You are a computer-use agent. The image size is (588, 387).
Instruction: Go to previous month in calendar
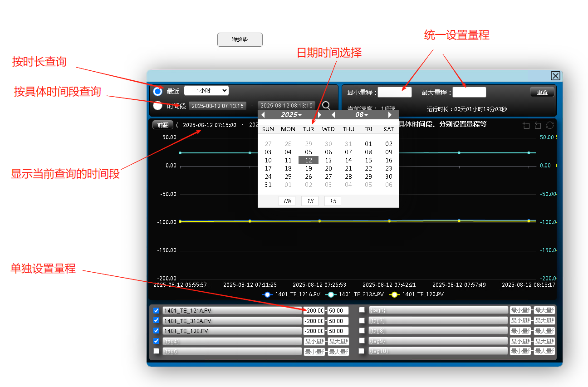click(333, 115)
